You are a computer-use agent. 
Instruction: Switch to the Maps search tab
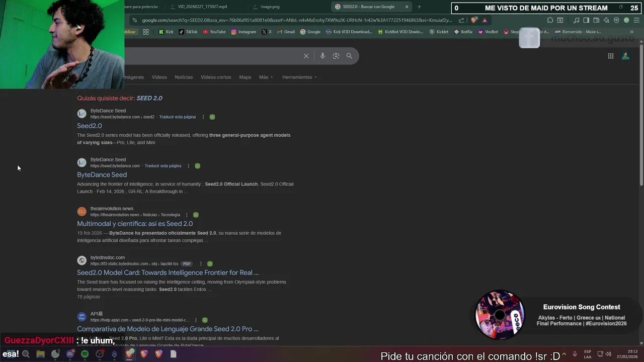click(245, 77)
